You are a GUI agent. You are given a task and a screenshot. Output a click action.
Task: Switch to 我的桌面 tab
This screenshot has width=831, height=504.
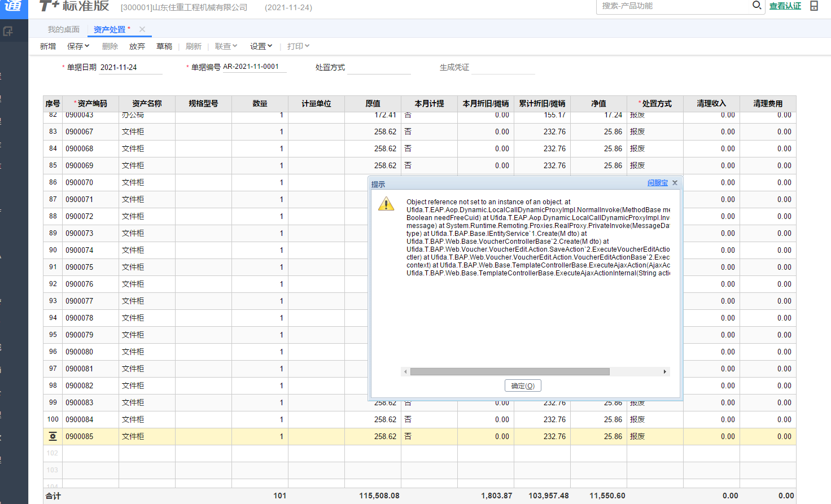click(x=64, y=29)
